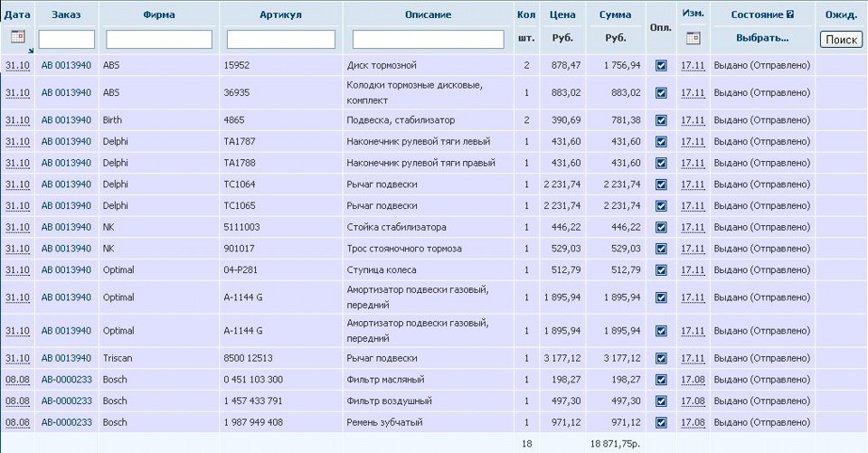Toggle paid checkbox for Bosch Ремень зубчатый
This screenshot has height=453, width=868.
point(661,423)
